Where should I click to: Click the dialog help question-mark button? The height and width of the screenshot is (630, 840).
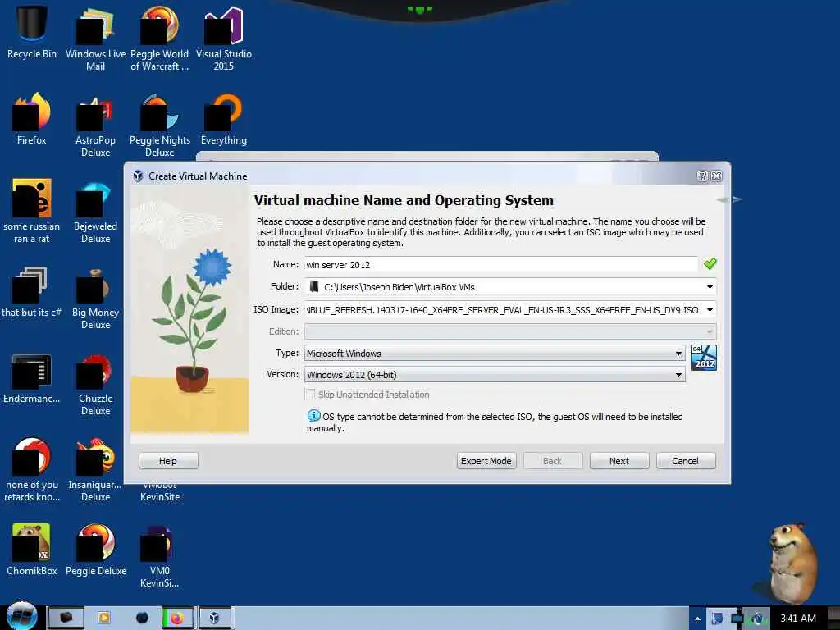[702, 176]
